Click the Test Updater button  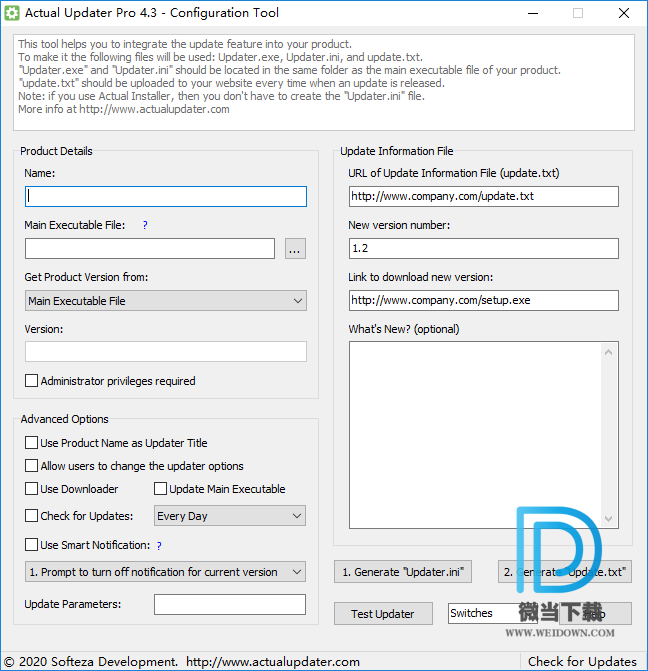click(x=383, y=614)
